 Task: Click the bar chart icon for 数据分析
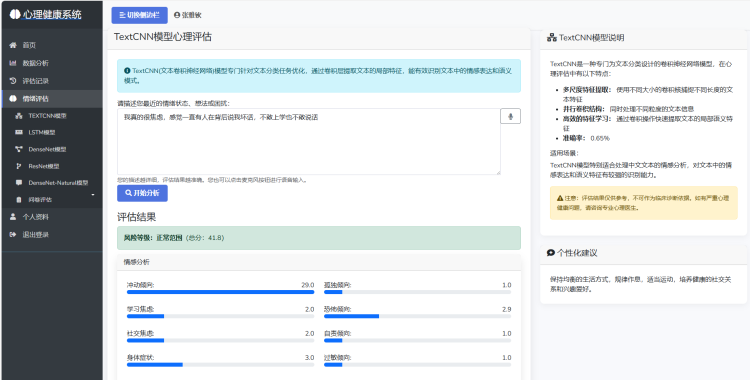click(13, 63)
